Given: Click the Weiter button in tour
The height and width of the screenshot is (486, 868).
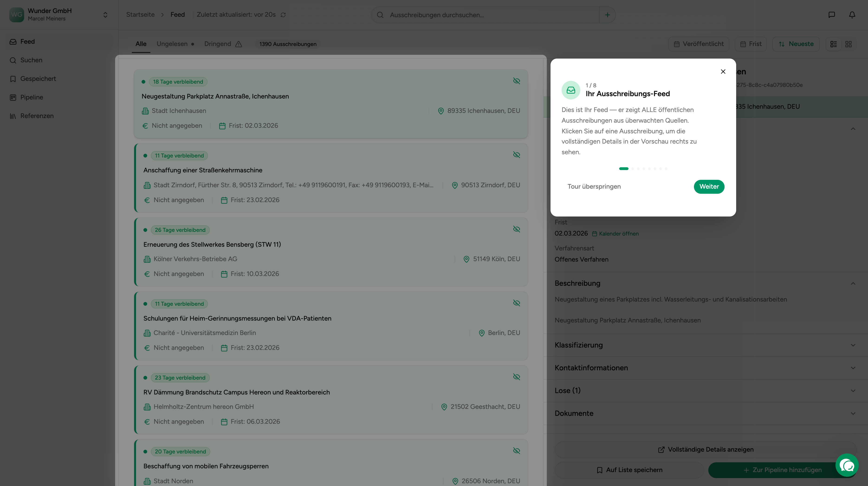Looking at the screenshot, I should (x=709, y=187).
